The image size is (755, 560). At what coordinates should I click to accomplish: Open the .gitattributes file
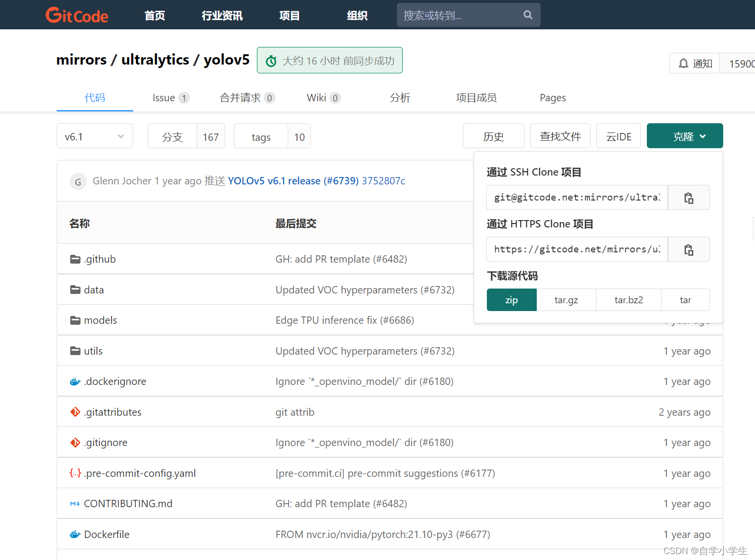pos(113,412)
